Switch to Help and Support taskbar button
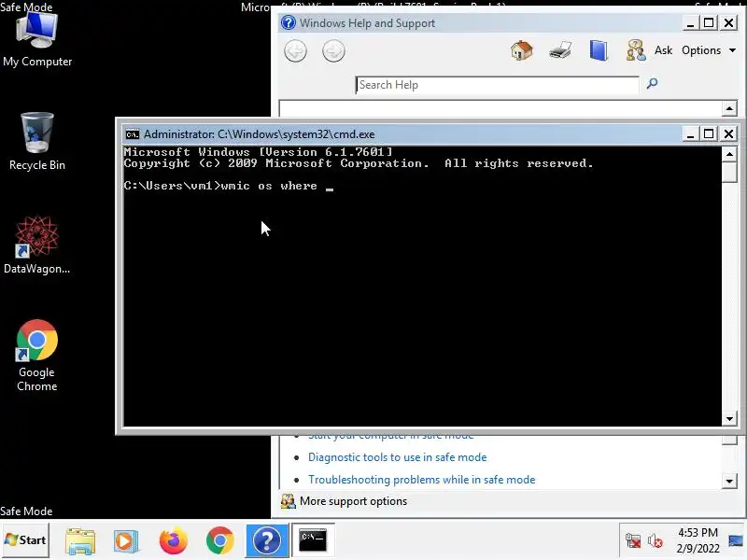Viewport: 747px width, 560px height. (267, 540)
